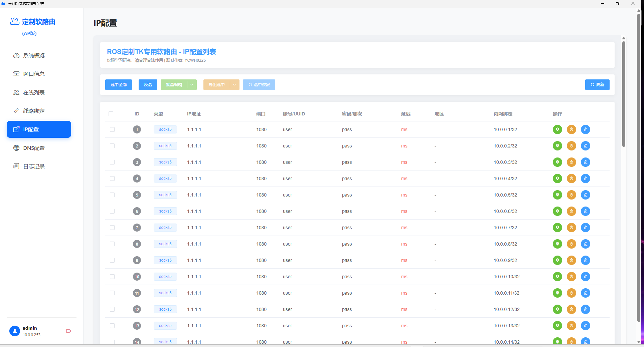
Task: Tick the checkbox for row ID 9
Action: (x=112, y=260)
